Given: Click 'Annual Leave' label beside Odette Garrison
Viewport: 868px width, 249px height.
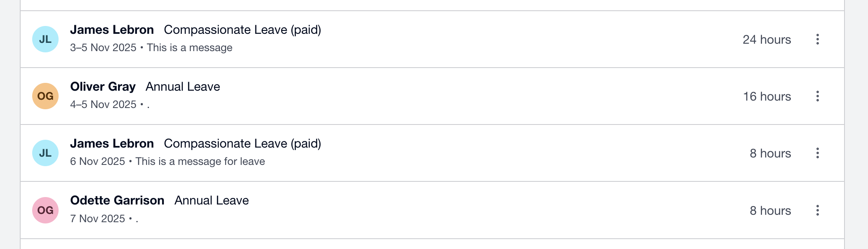Looking at the screenshot, I should (x=212, y=200).
